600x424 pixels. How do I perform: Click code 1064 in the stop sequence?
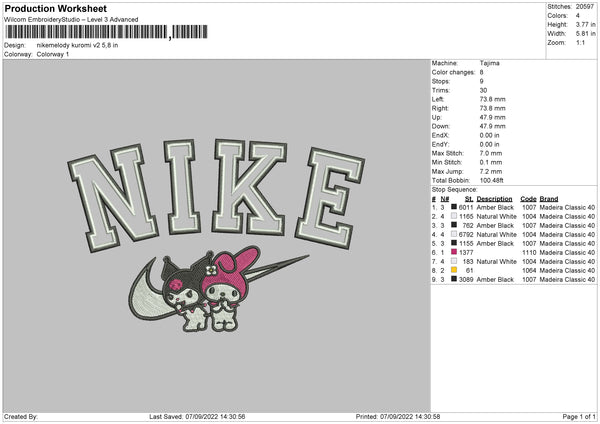tap(529, 271)
